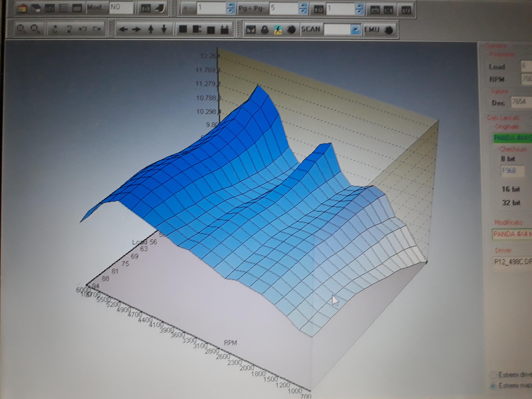Click the padlock icon
This screenshot has height=399, width=532.
coord(265,30)
